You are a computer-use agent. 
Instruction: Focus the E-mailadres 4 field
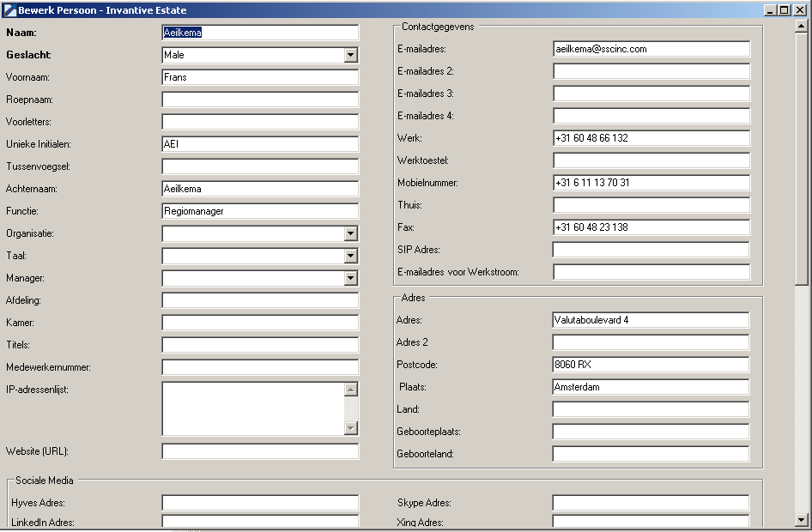click(651, 115)
